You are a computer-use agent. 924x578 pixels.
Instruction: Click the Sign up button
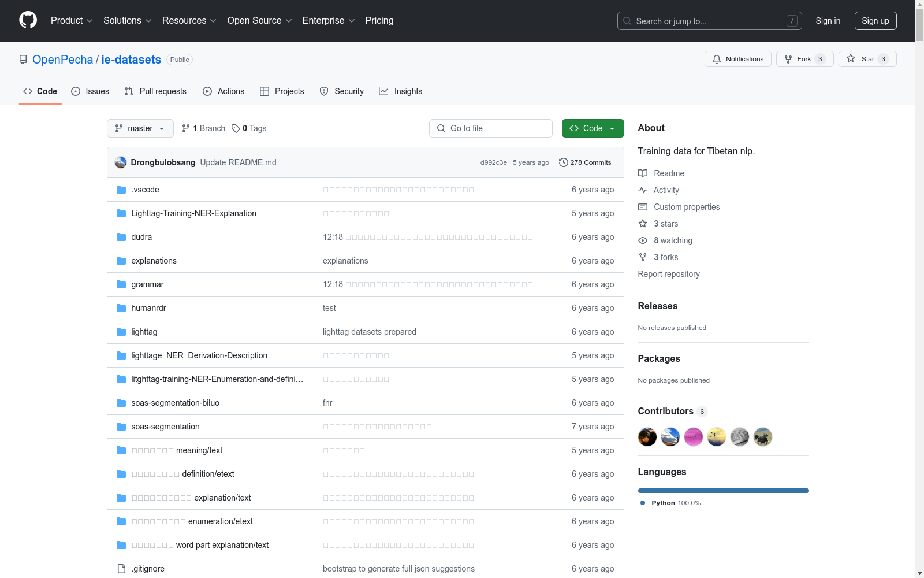click(875, 21)
